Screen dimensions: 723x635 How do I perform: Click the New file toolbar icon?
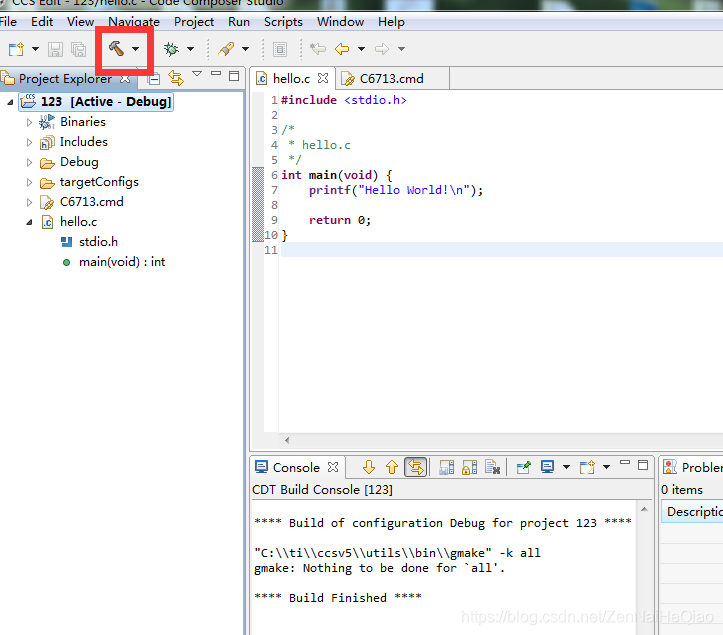click(x=17, y=49)
